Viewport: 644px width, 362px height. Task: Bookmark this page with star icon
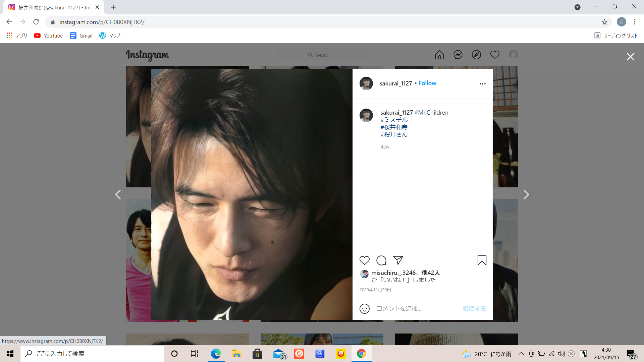point(604,22)
